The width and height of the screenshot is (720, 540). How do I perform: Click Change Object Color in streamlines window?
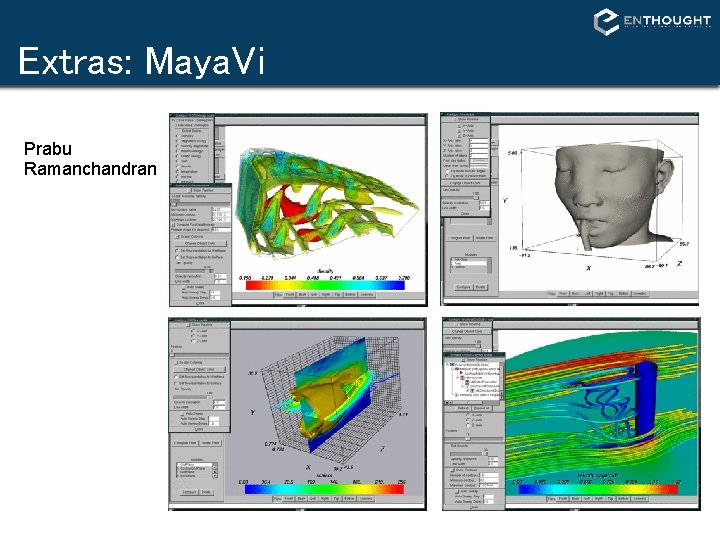click(x=467, y=332)
